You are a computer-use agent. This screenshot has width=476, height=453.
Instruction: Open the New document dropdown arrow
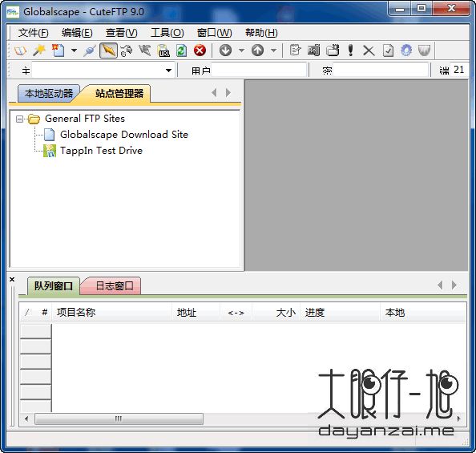click(x=74, y=51)
